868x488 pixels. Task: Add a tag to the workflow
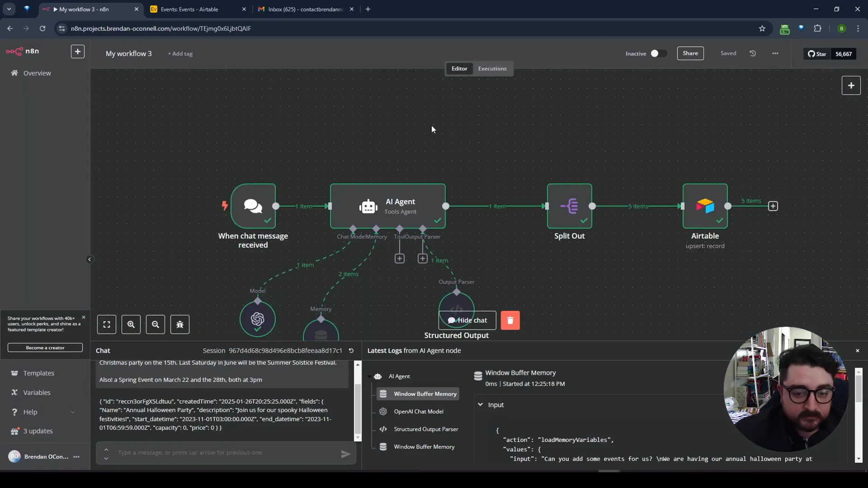point(180,54)
